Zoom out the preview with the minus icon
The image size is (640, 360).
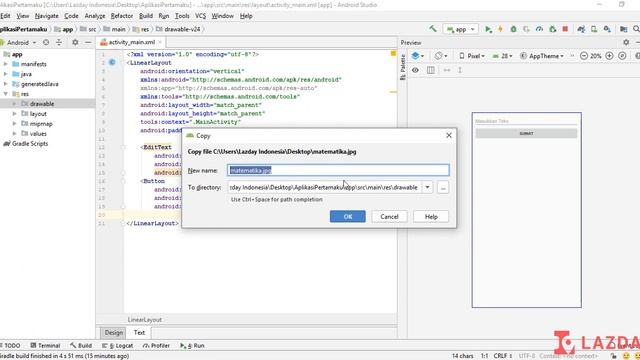(584, 56)
